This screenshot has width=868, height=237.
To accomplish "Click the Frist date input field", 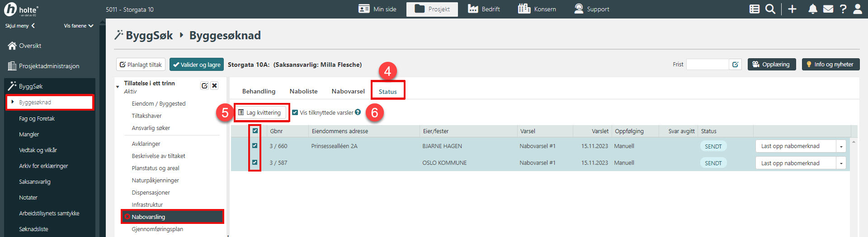I will tap(707, 65).
